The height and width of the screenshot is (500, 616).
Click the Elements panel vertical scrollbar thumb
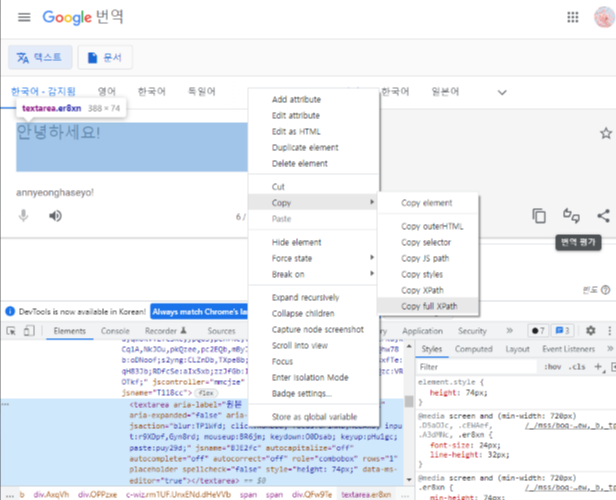point(409,401)
